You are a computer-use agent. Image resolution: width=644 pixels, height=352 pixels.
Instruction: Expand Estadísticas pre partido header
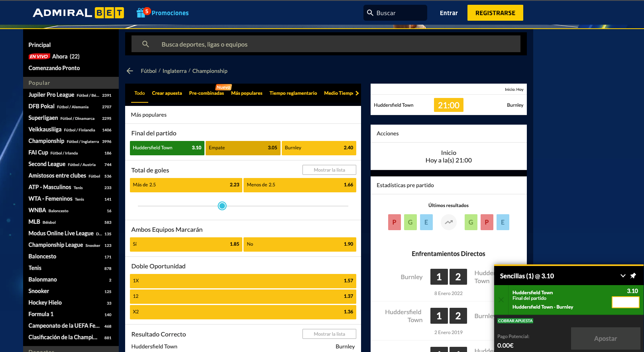[x=449, y=185]
